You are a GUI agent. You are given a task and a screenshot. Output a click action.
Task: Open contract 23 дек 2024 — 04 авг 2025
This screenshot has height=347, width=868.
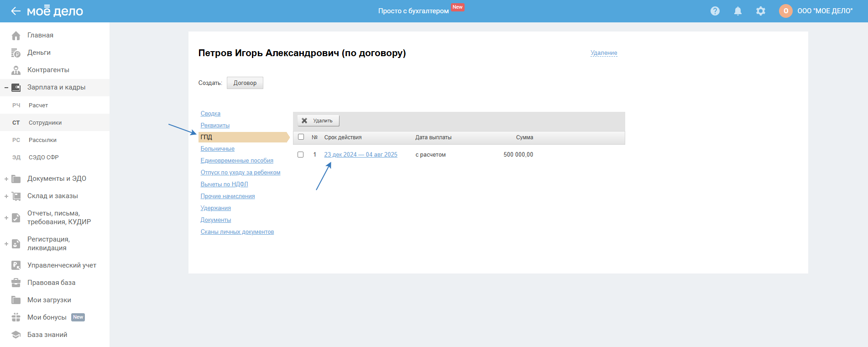[361, 155]
